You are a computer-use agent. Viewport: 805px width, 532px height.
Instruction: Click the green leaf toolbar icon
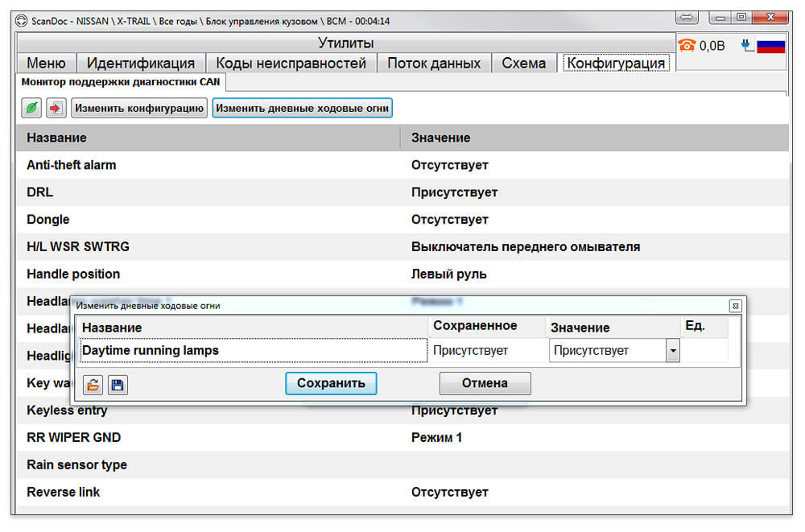coord(31,108)
